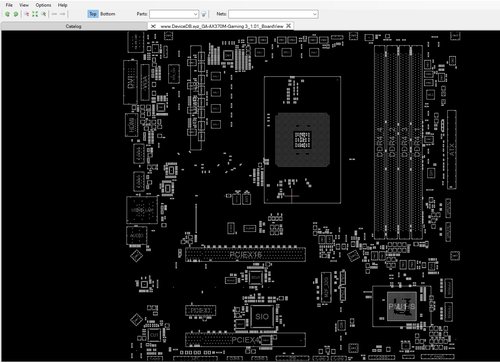This screenshot has width=500, height=362.
Task: Select the PCIEX4 slot on the board
Action: [x=245, y=340]
